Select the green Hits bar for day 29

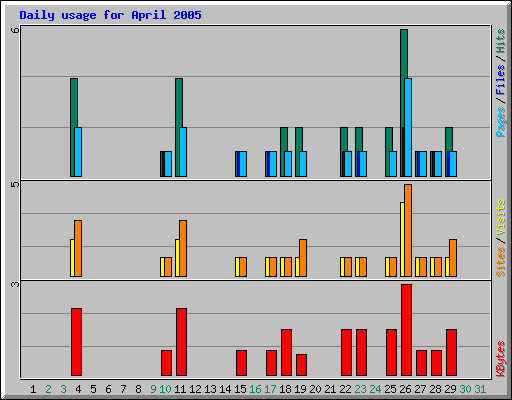point(449,139)
